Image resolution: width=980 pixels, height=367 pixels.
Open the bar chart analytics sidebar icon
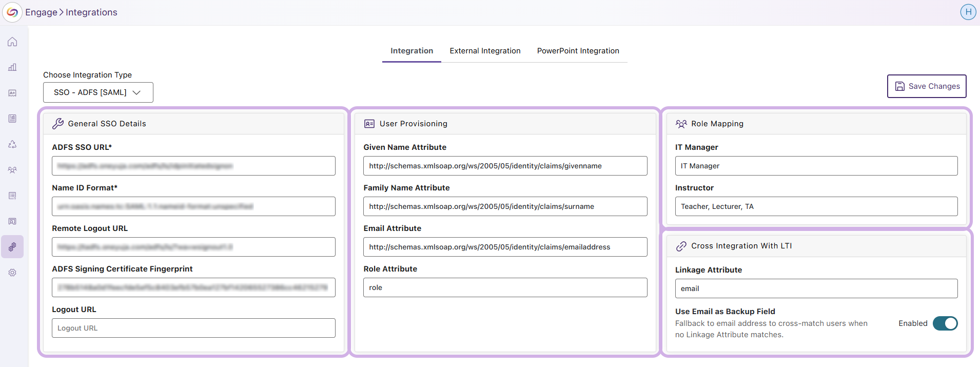pyautogui.click(x=12, y=67)
